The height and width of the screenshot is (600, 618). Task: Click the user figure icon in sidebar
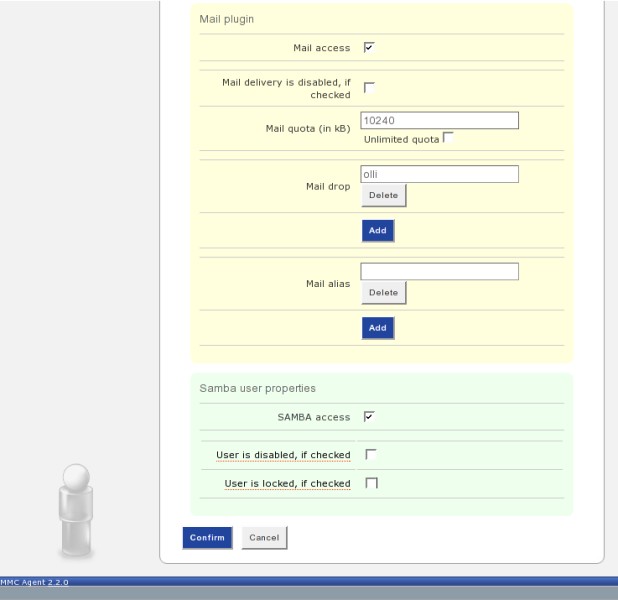coord(76,511)
